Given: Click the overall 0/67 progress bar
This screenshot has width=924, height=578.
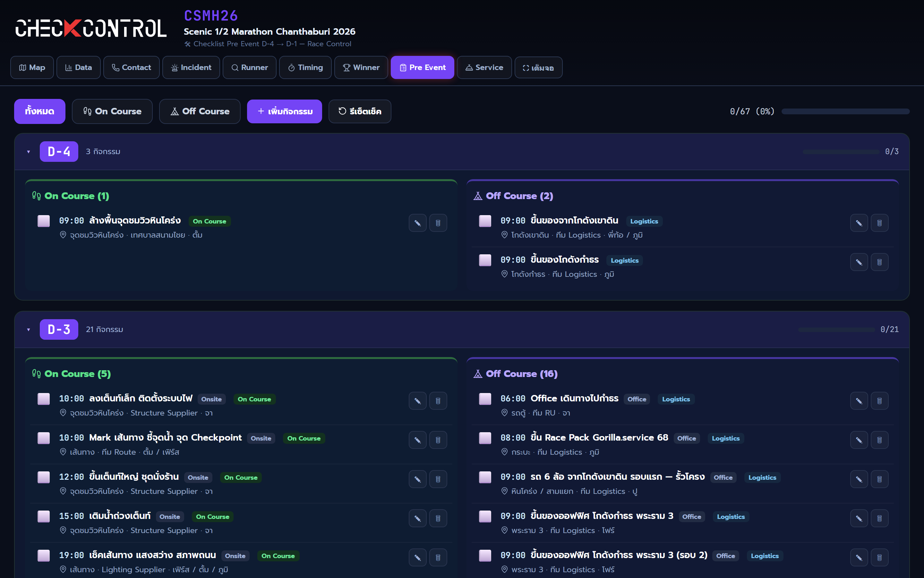Looking at the screenshot, I should (845, 111).
